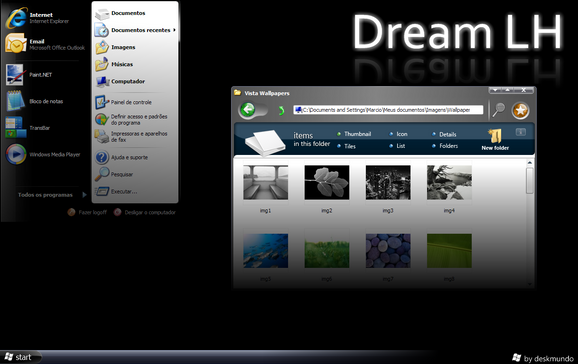578x364 pixels.
Task: Click the orange star favorites icon
Action: coord(520,110)
